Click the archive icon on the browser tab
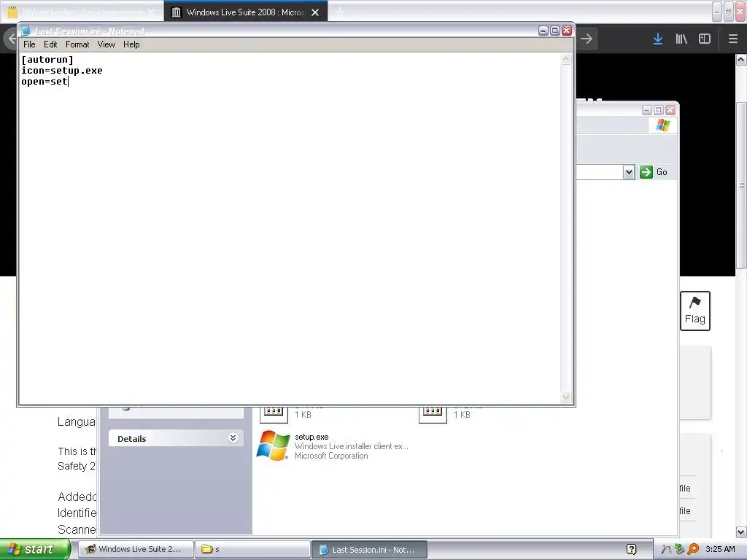 coord(177,12)
